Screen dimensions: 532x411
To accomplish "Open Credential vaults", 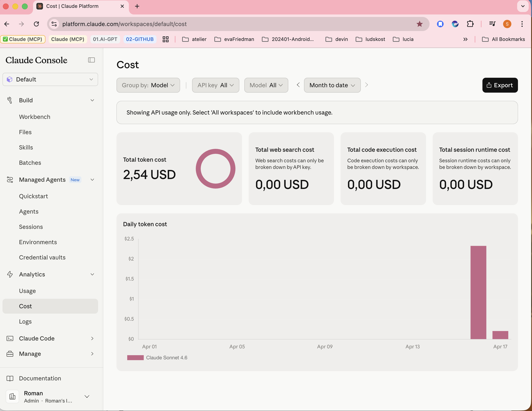I will point(42,258).
